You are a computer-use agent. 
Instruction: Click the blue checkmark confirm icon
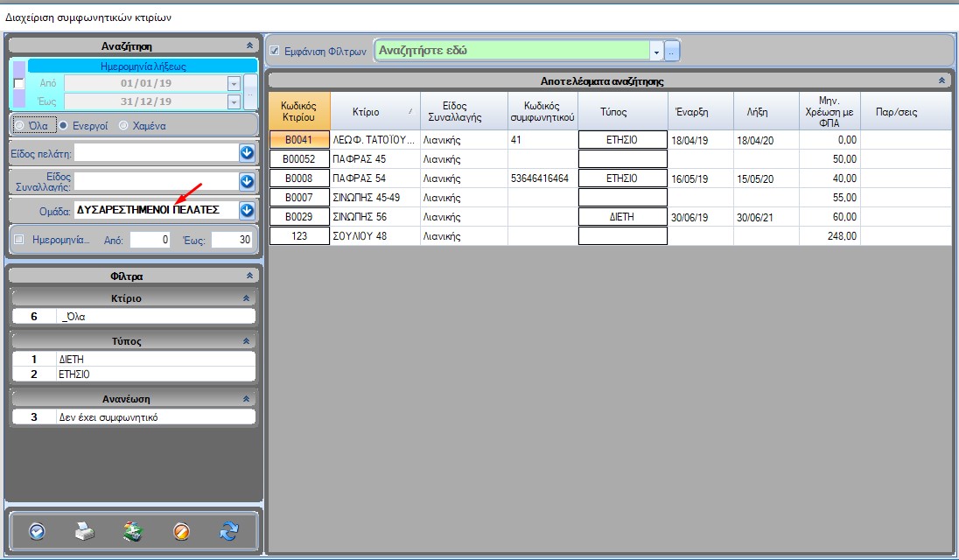point(37,531)
